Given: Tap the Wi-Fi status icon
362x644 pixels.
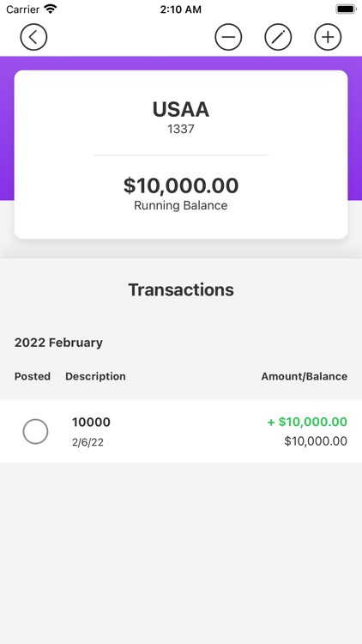Looking at the screenshot, I should coord(51,9).
